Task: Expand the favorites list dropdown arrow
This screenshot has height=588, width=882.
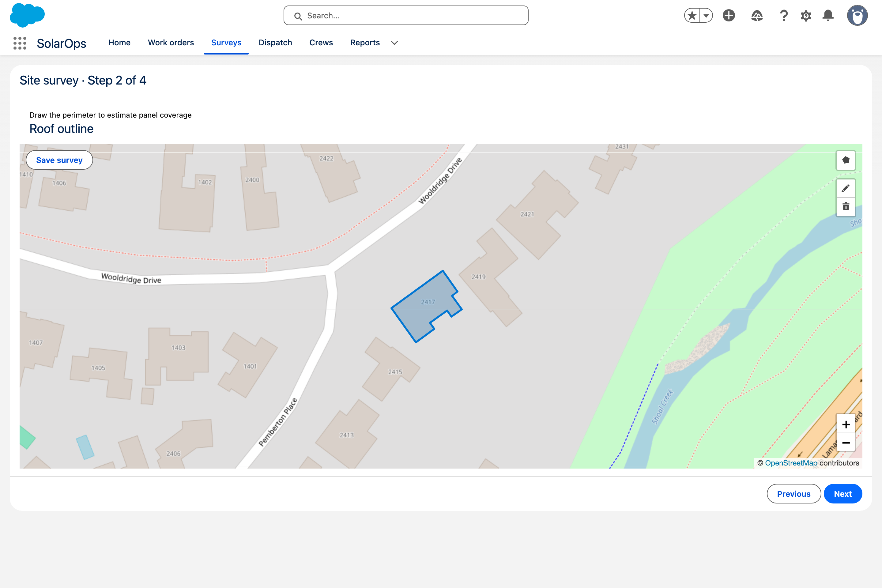Action: 706,15
